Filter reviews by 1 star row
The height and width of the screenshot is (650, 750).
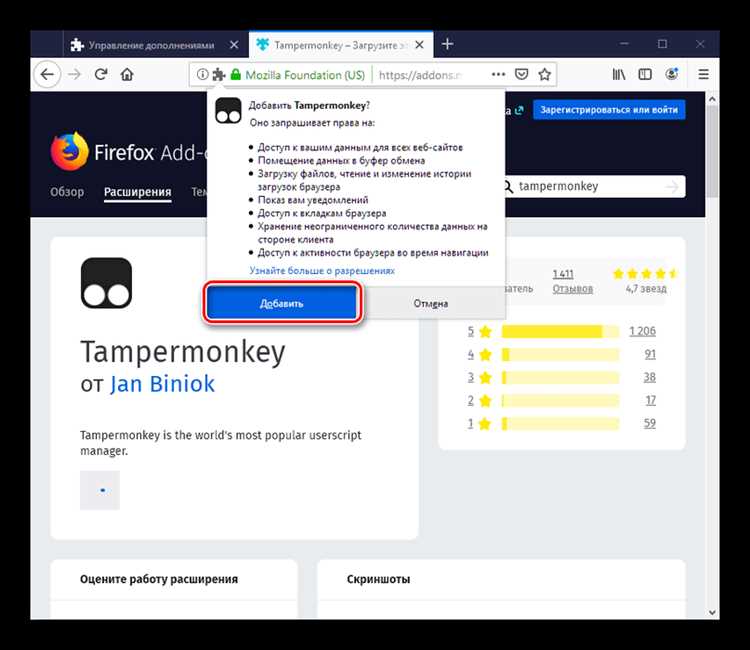pyautogui.click(x=562, y=423)
